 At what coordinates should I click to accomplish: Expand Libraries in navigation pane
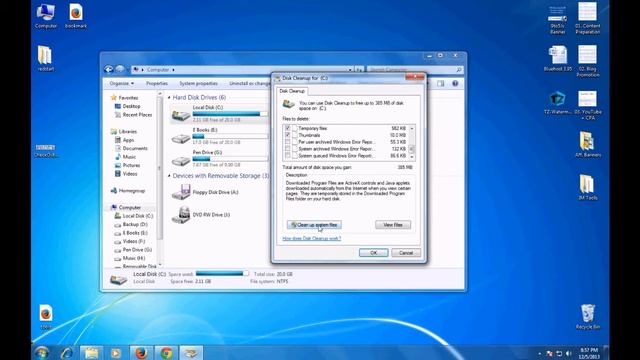[x=128, y=131]
